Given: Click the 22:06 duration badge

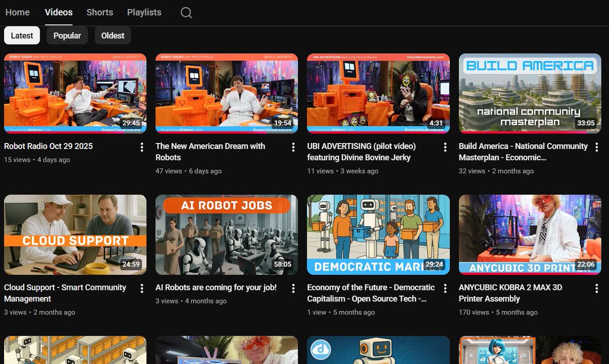Looking at the screenshot, I should (x=586, y=264).
